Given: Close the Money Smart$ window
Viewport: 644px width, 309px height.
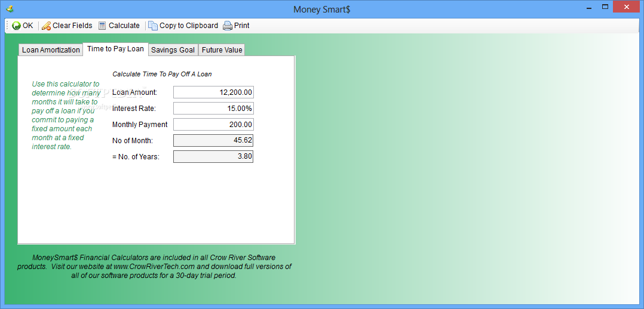Looking at the screenshot, I should (x=626, y=7).
